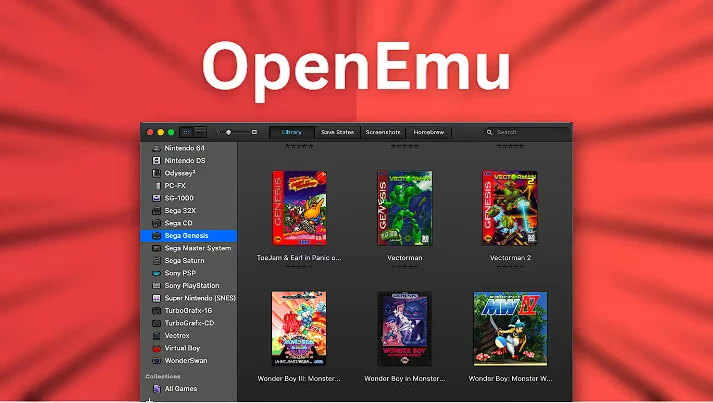Image resolution: width=713 pixels, height=403 pixels.
Task: Select All Games collection label
Action: tap(181, 389)
